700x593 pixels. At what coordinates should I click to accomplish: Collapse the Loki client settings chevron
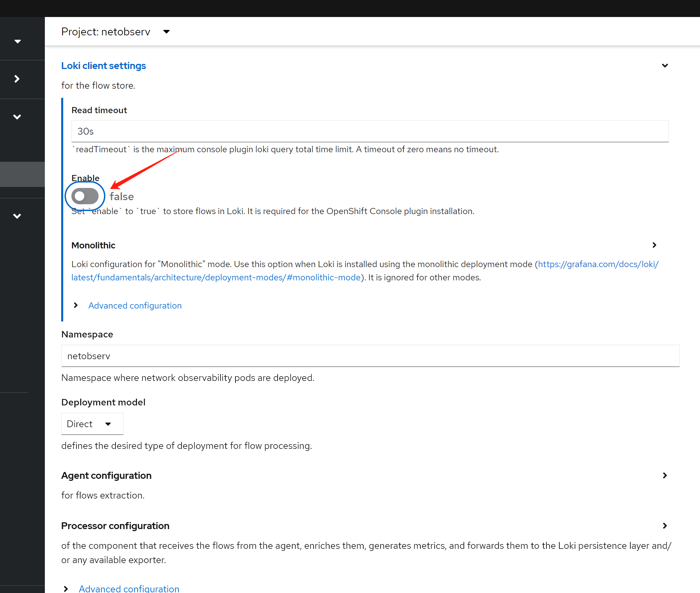[x=665, y=66]
